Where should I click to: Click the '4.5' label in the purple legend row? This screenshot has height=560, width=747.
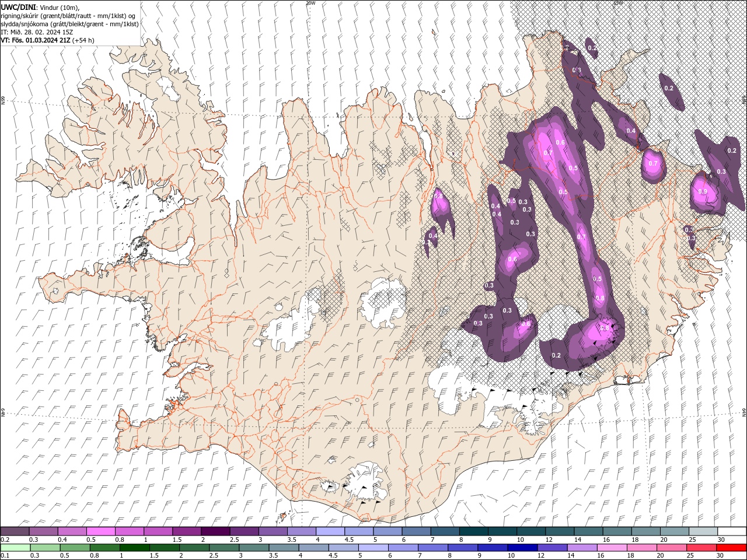point(349,540)
